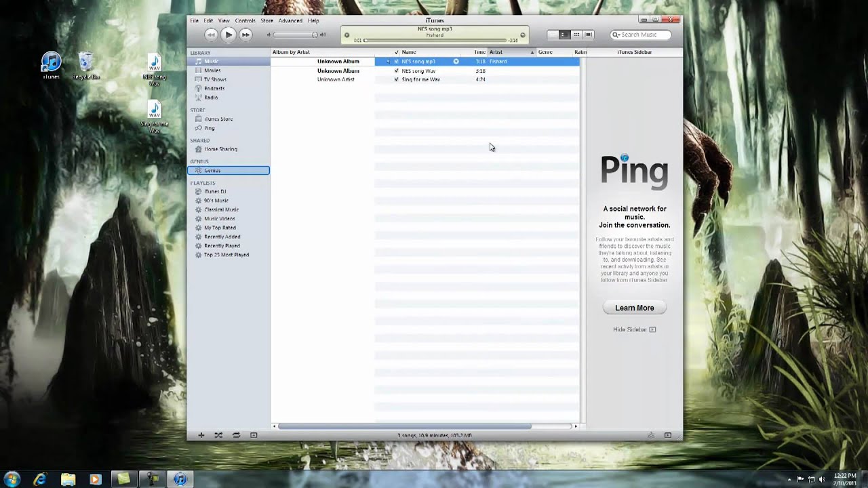Click the checkmark column header

(397, 52)
